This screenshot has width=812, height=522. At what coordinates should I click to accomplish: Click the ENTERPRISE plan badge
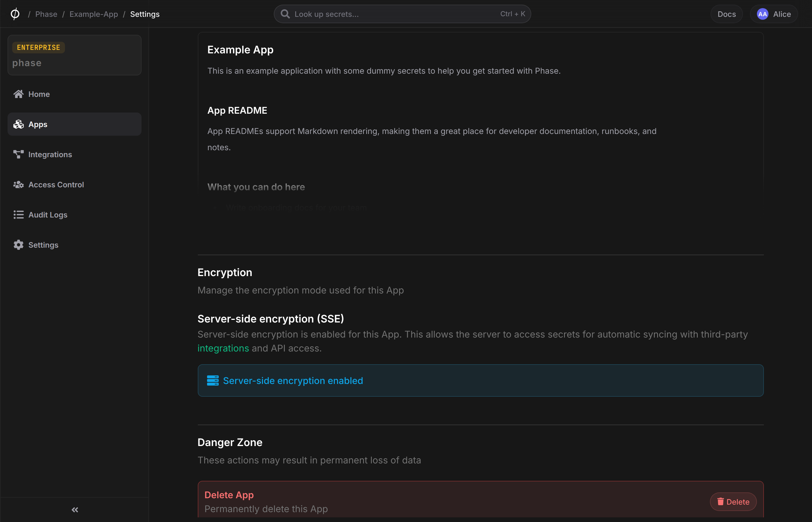(39, 48)
